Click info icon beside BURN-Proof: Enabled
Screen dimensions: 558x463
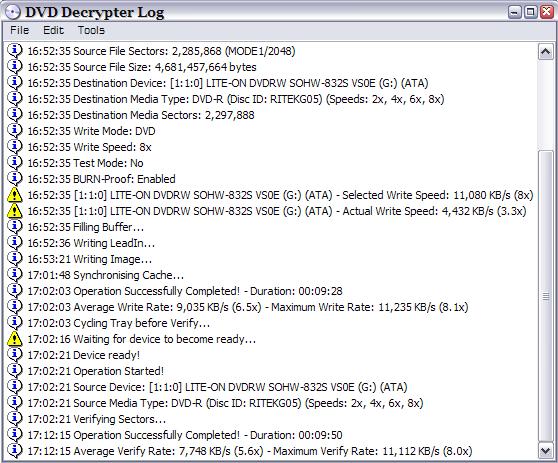tap(15, 179)
